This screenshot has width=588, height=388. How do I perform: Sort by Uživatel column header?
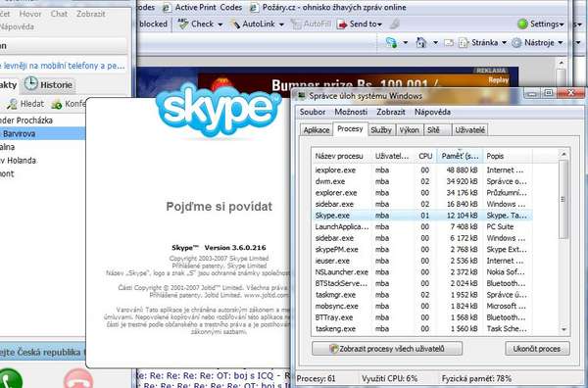tap(392, 156)
